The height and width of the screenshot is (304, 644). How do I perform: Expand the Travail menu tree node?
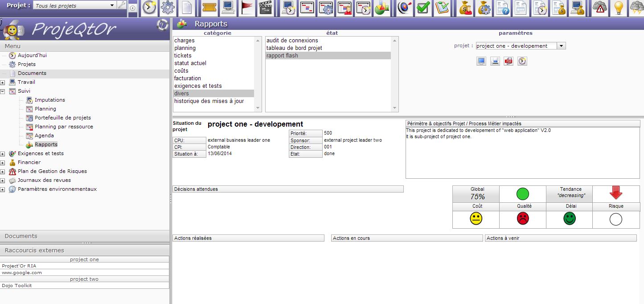[3, 82]
